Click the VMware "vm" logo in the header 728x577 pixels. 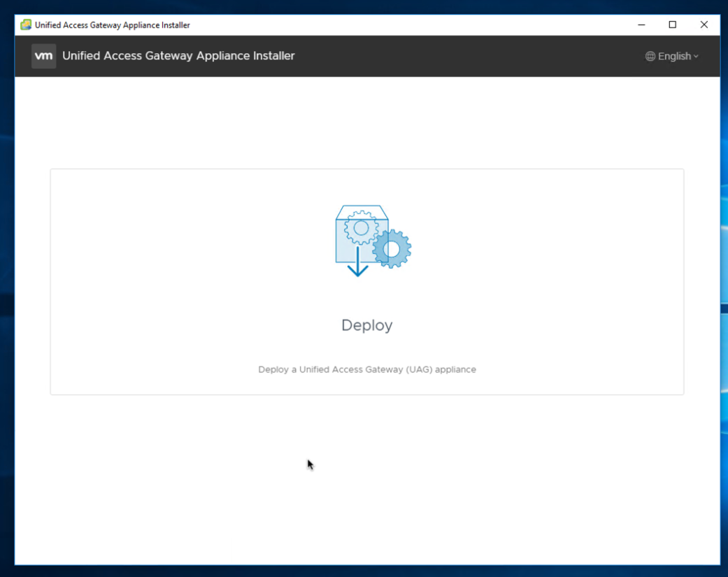(43, 56)
